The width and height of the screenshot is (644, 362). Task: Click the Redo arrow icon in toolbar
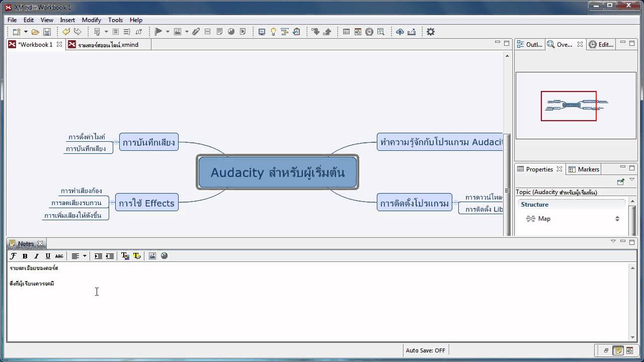pyautogui.click(x=77, y=32)
